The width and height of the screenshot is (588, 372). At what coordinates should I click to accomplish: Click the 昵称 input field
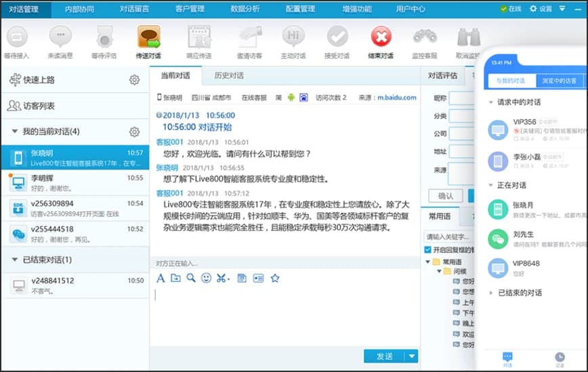coord(462,98)
